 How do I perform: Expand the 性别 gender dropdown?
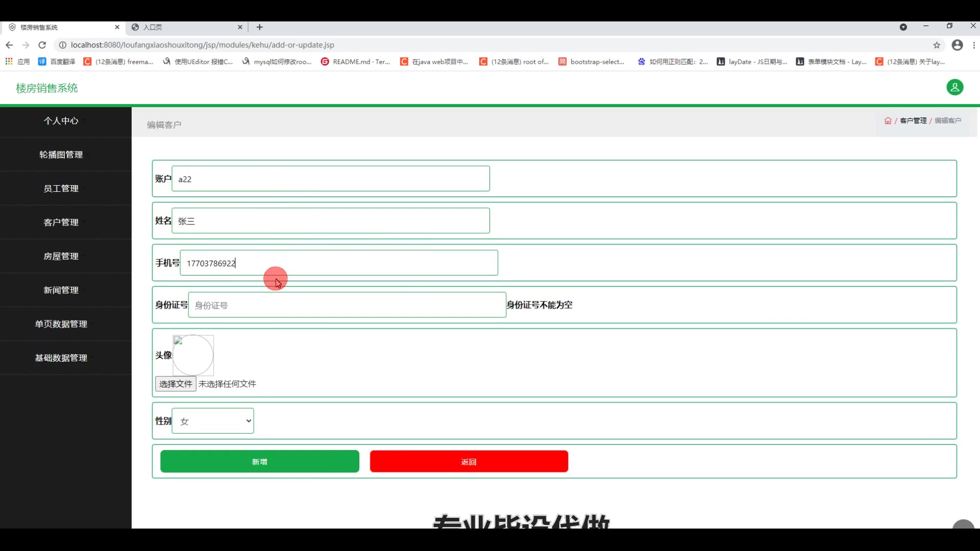[x=213, y=421]
